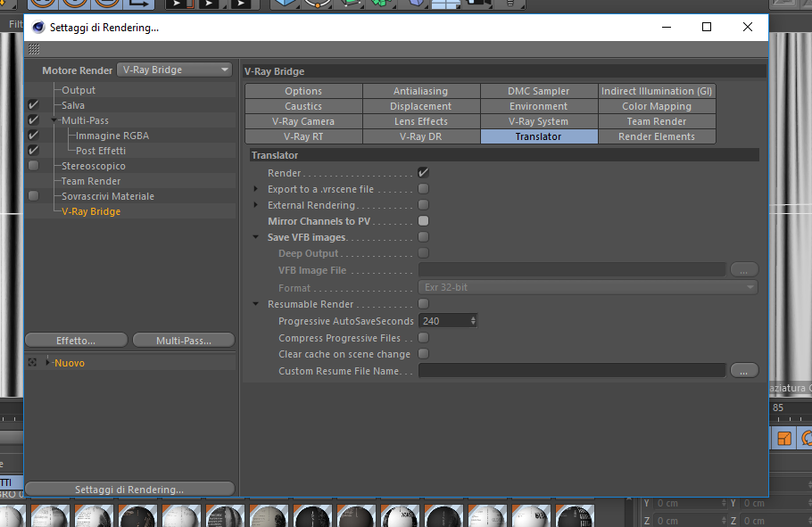Open the Caustics tab
812x527 pixels.
[303, 106]
